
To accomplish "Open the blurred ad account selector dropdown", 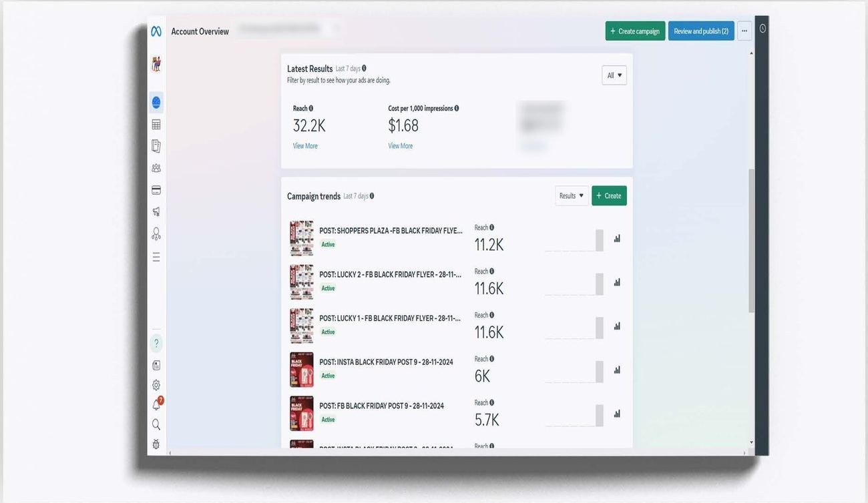I will 288,29.
